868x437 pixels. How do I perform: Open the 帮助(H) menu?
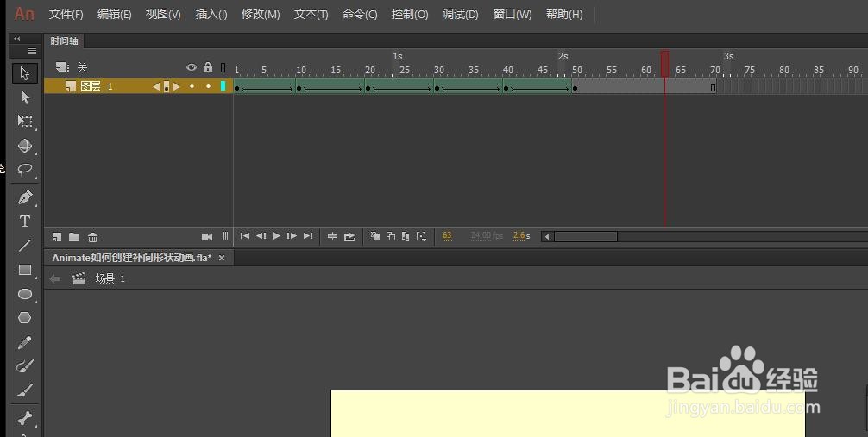pyautogui.click(x=564, y=15)
